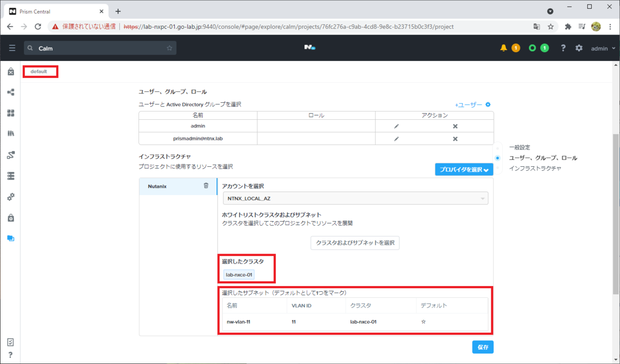Open the Policies lock icon in sidebar
The height and width of the screenshot is (364, 620).
pyautogui.click(x=11, y=218)
